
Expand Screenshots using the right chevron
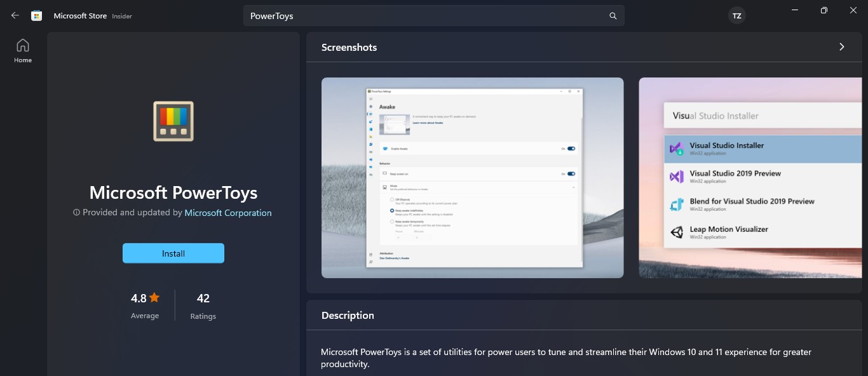click(841, 46)
